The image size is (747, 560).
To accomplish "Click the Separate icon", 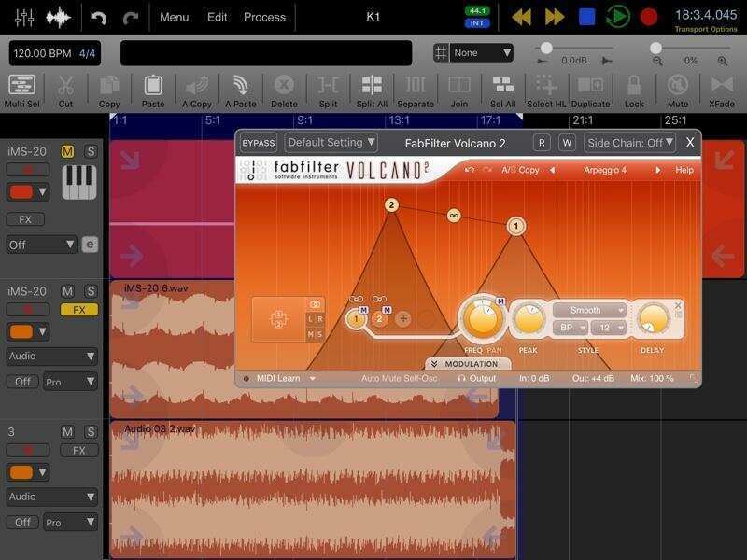I will click(416, 91).
